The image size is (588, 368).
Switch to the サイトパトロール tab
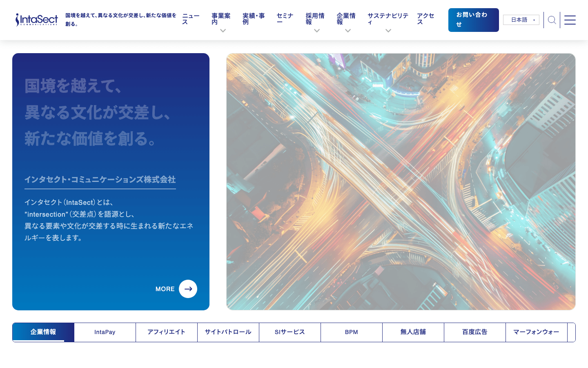tap(228, 332)
